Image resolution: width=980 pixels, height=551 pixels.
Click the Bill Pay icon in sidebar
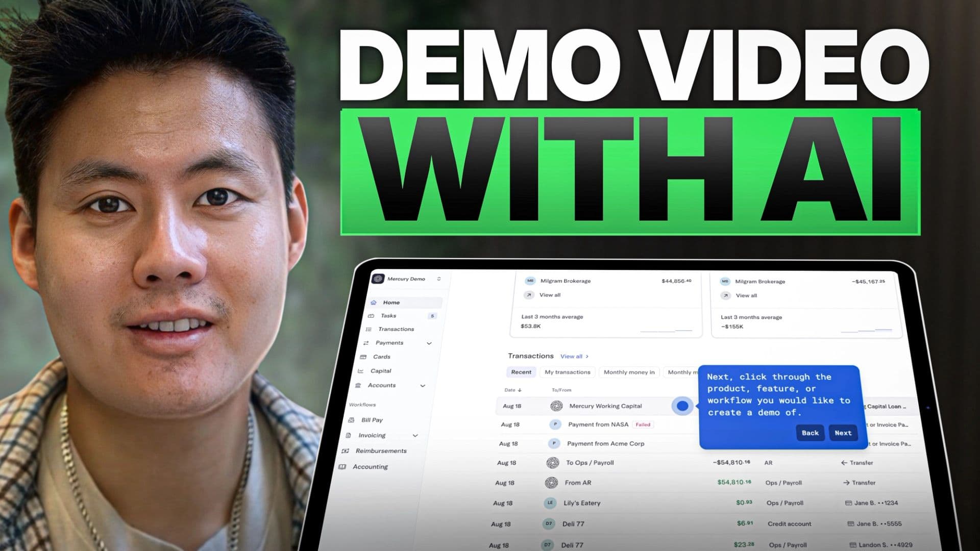pos(351,420)
